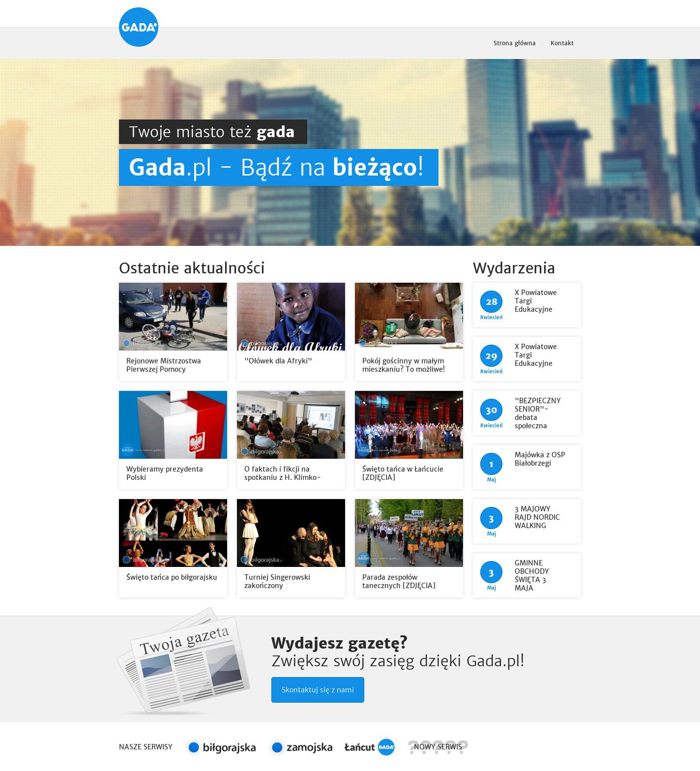This screenshot has width=700, height=771.
Task: Click the Wydarzenia heading
Action: click(514, 268)
